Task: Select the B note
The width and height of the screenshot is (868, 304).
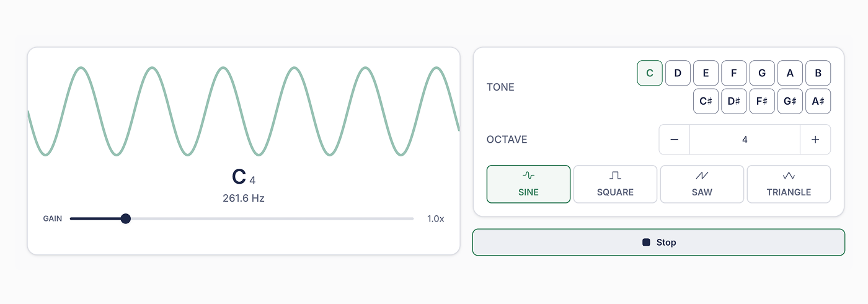Action: point(818,73)
